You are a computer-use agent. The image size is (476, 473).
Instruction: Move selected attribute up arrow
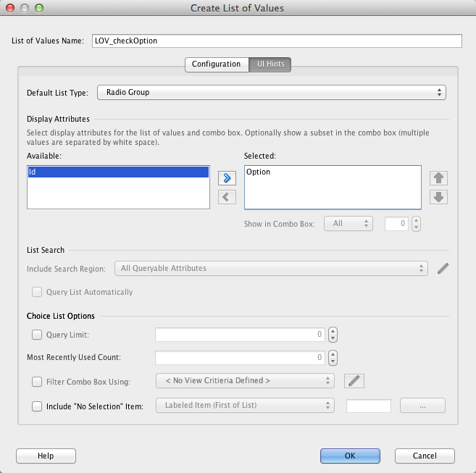[x=438, y=178]
